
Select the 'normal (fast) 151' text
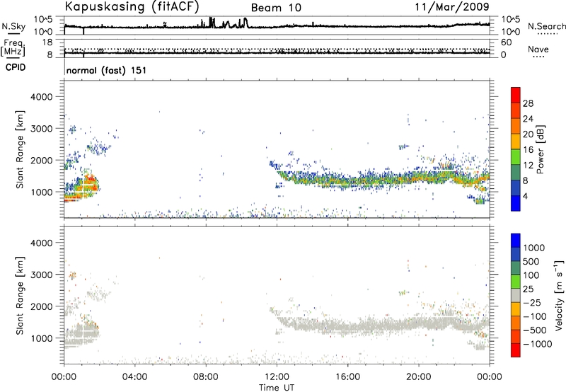[x=107, y=70]
